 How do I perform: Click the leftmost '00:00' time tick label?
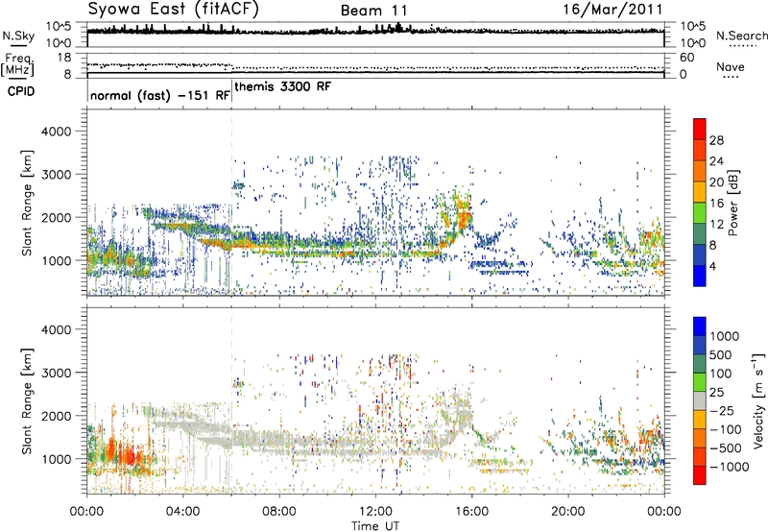86,512
